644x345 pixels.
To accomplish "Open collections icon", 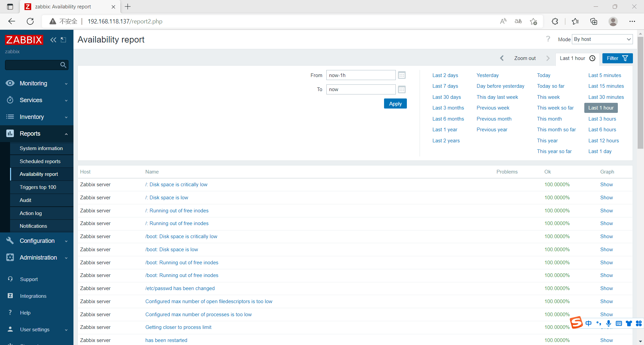I will (594, 21).
